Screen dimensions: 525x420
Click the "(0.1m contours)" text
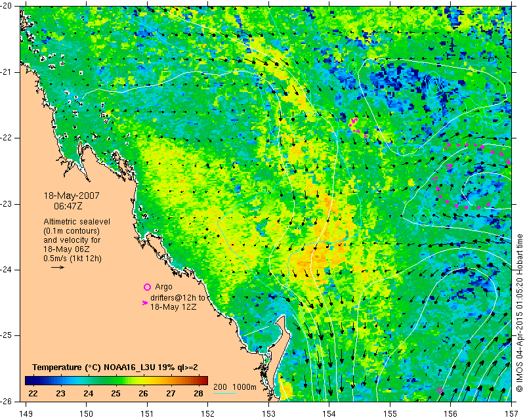(72, 231)
